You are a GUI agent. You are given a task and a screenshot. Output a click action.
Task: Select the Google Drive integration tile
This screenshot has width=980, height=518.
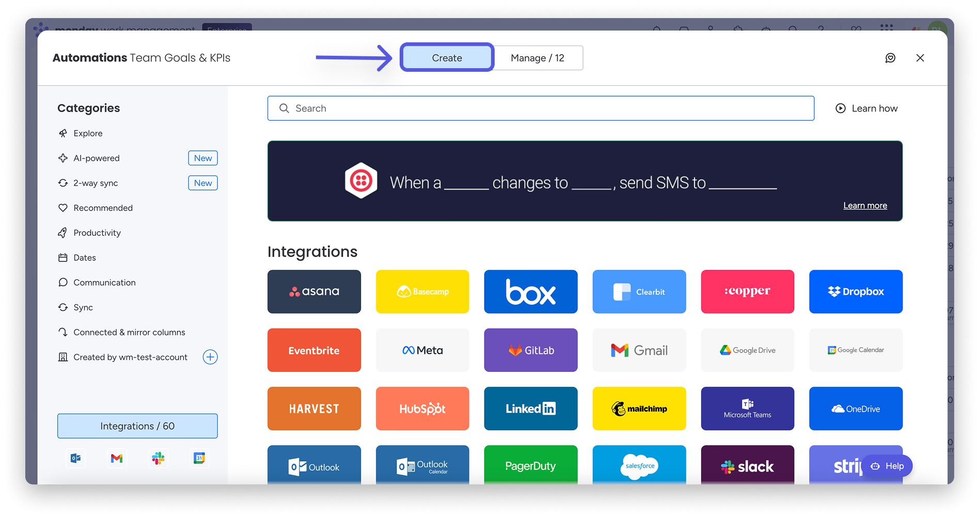tap(748, 350)
